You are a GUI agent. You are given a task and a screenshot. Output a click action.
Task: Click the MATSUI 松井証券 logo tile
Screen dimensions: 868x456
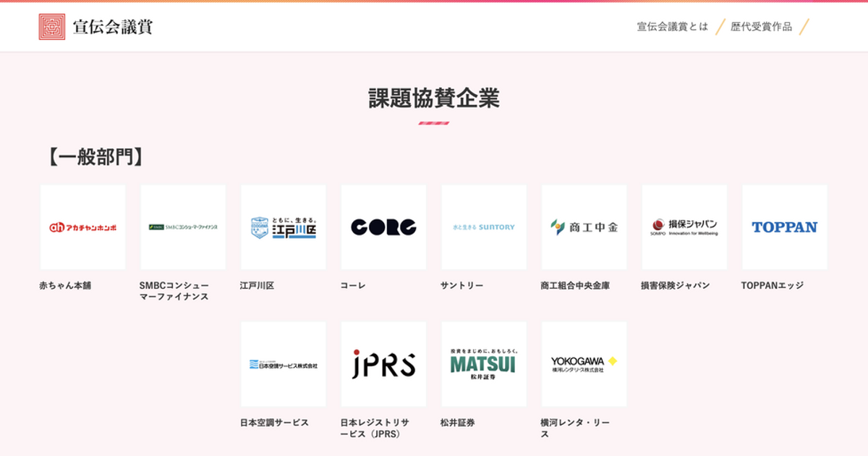(x=484, y=364)
